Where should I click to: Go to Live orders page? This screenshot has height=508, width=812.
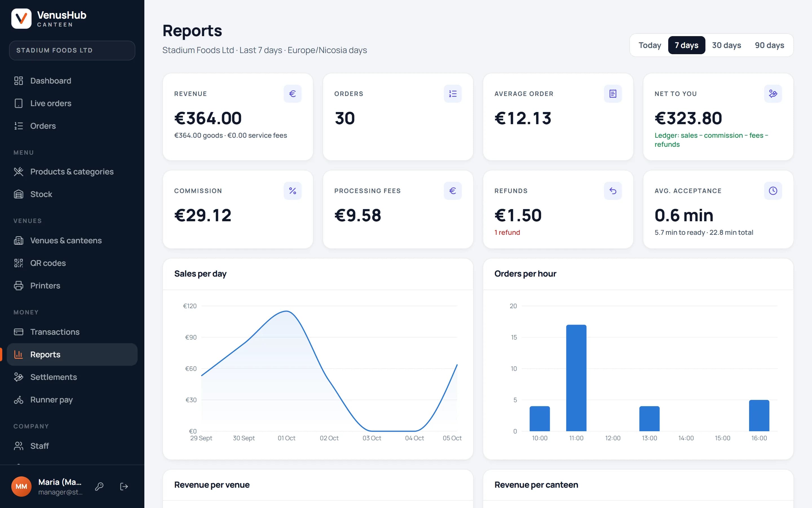(x=72, y=103)
